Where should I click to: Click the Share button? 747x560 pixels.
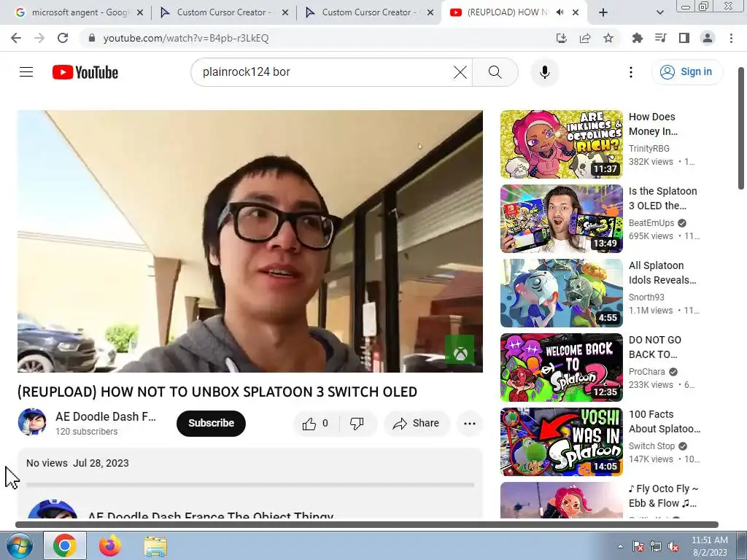pos(417,424)
